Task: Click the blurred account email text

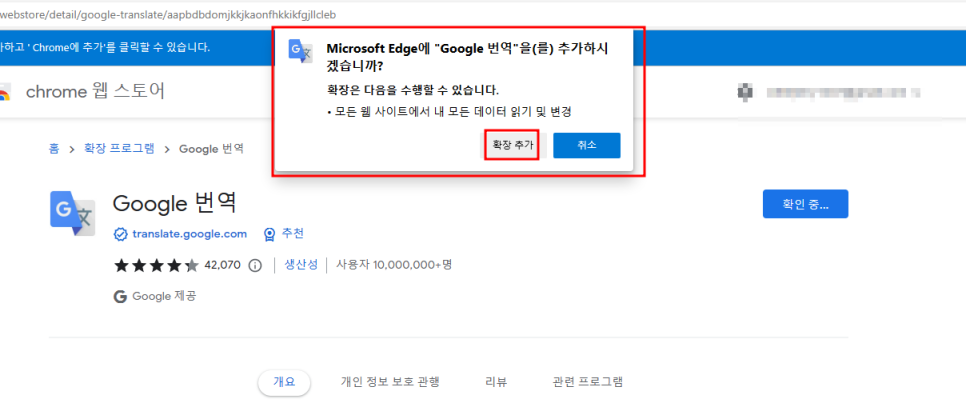Action: pyautogui.click(x=843, y=92)
